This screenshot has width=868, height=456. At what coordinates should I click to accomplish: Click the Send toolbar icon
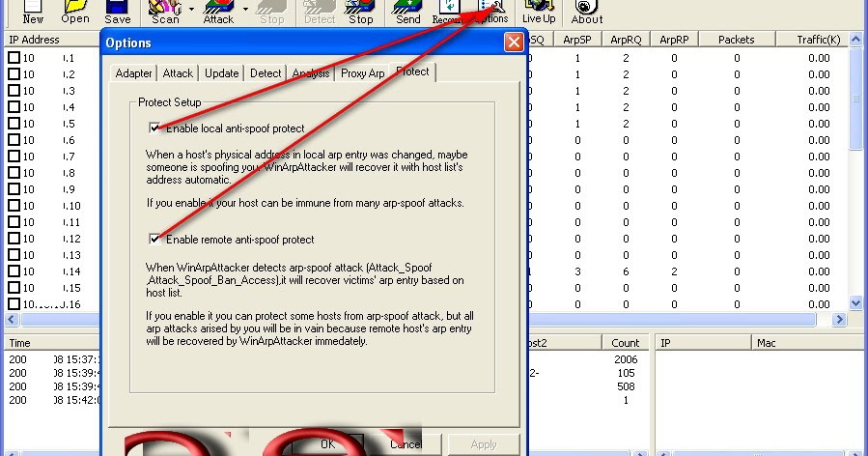[x=408, y=13]
